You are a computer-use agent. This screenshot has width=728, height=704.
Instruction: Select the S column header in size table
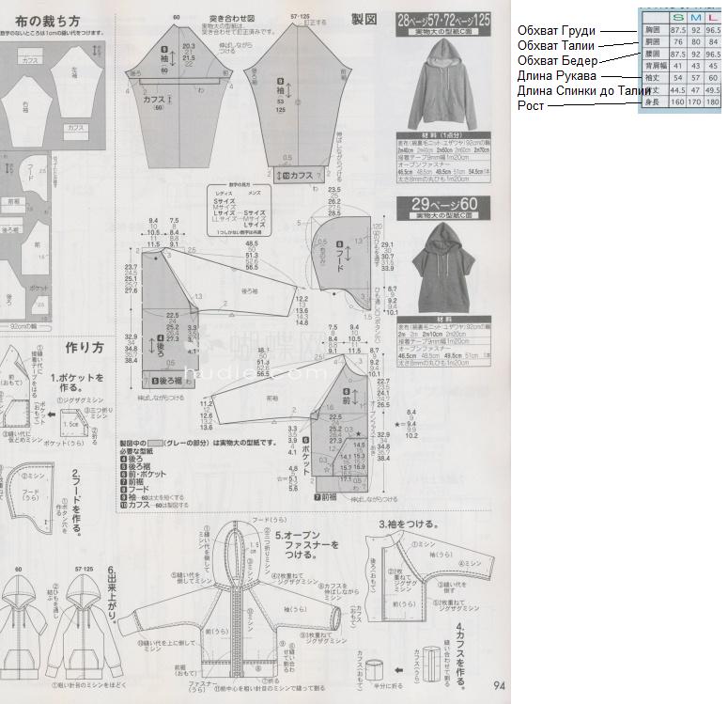click(x=678, y=18)
